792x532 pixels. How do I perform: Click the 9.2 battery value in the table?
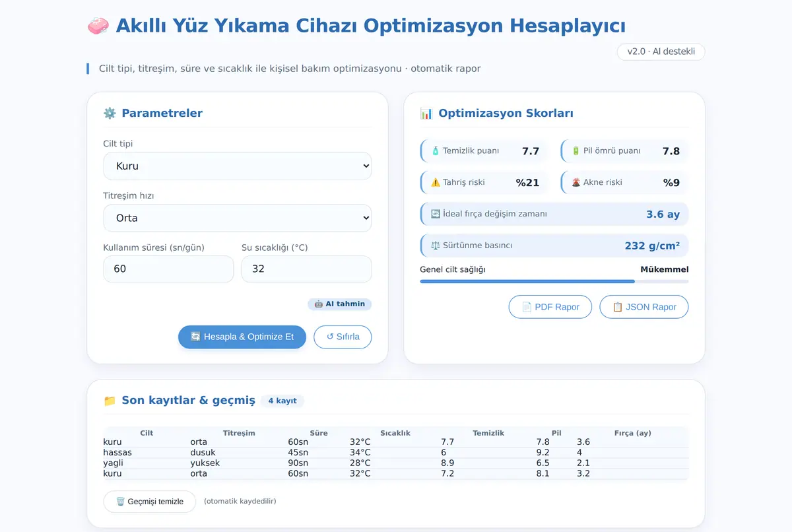(x=543, y=453)
